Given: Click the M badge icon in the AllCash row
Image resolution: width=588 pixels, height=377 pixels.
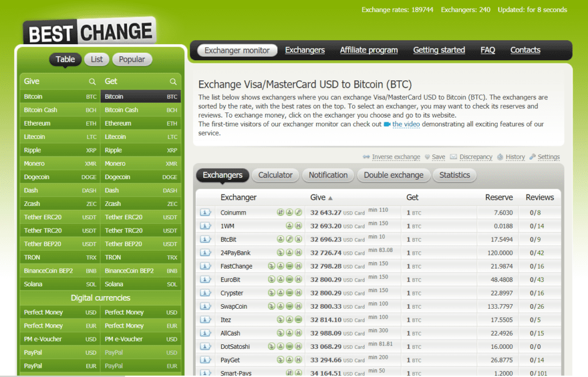Looking at the screenshot, I should tap(299, 333).
